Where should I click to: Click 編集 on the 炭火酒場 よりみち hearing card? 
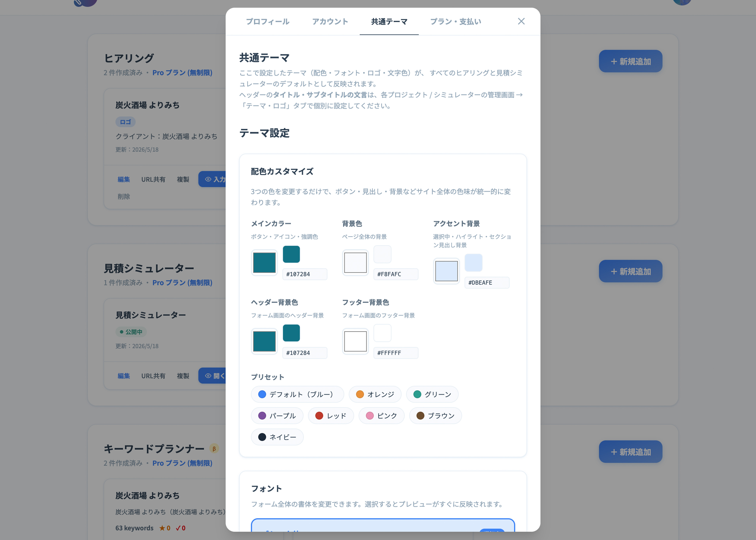(124, 179)
